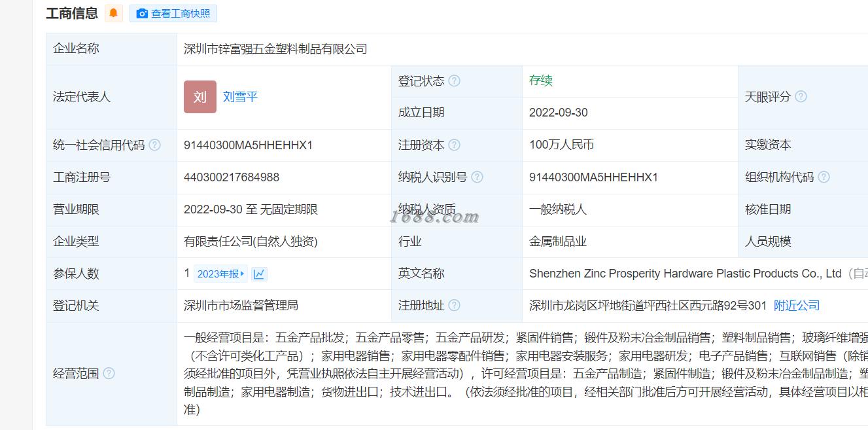Click help icon beside 纳税人识别号
This screenshot has width=868, height=430.
tap(477, 177)
